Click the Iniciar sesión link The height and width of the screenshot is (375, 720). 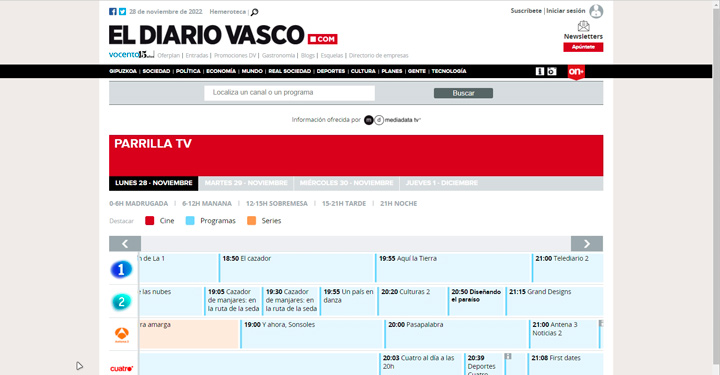click(566, 11)
